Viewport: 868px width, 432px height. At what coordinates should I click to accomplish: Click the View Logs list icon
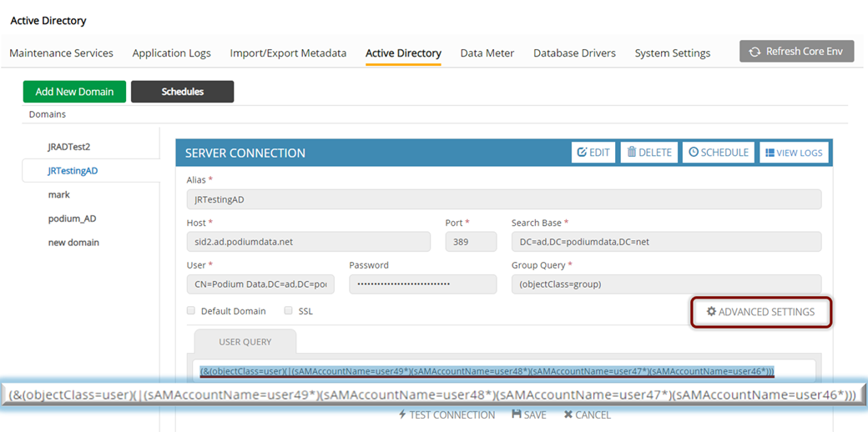coord(770,153)
